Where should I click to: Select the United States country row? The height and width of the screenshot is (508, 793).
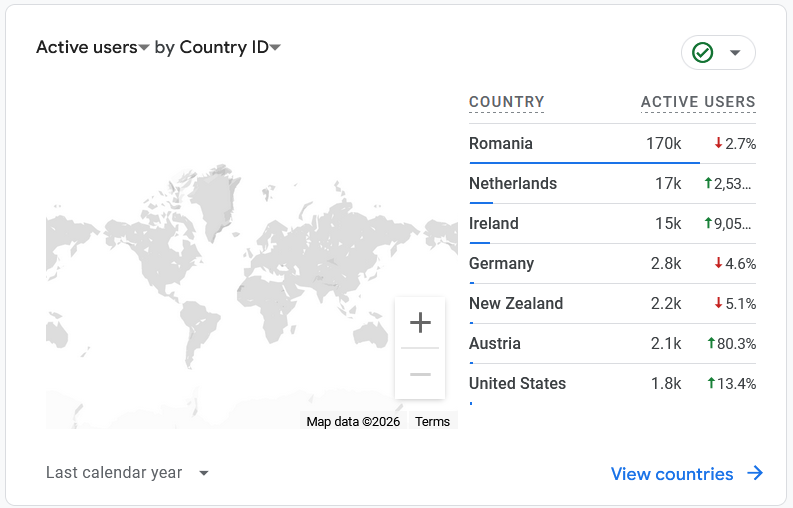(x=517, y=384)
